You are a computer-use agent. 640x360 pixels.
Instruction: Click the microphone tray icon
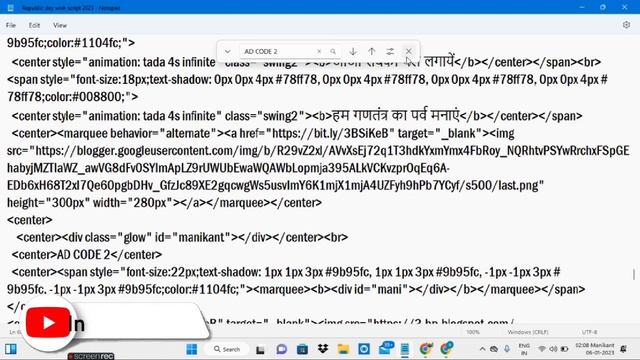(x=507, y=349)
